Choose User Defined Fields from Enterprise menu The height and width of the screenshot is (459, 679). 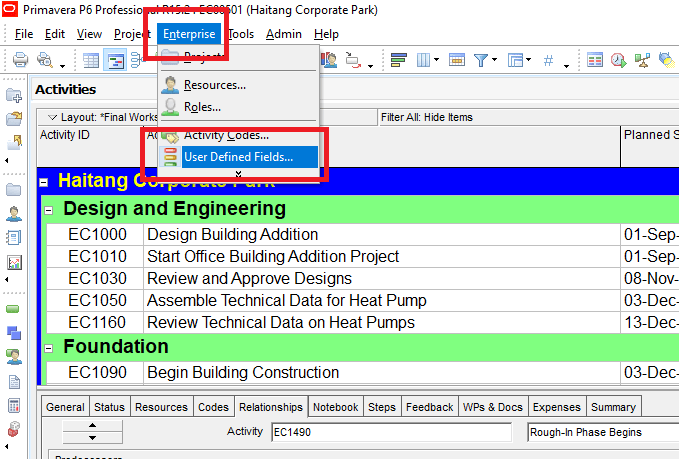(x=239, y=157)
